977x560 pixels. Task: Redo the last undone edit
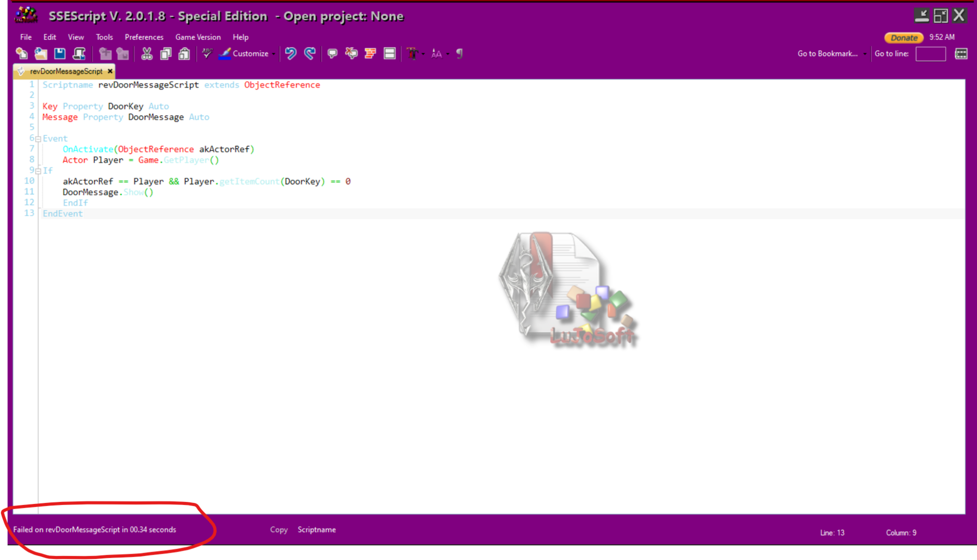click(x=310, y=53)
